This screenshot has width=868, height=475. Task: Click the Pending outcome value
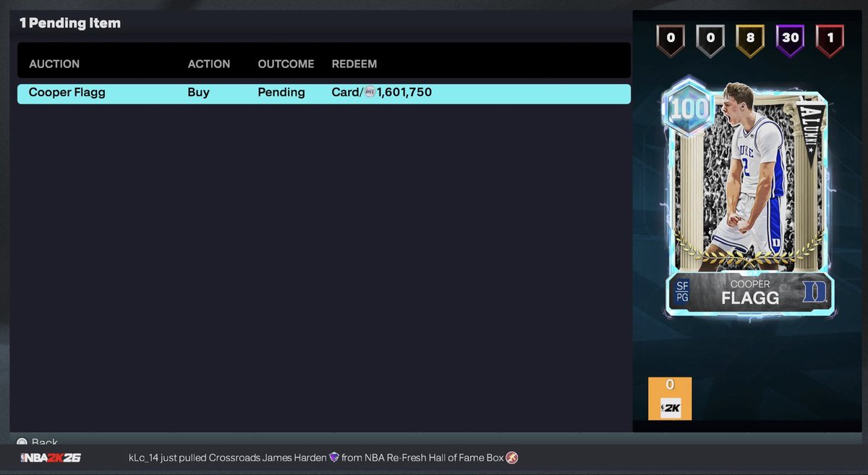coord(281,93)
